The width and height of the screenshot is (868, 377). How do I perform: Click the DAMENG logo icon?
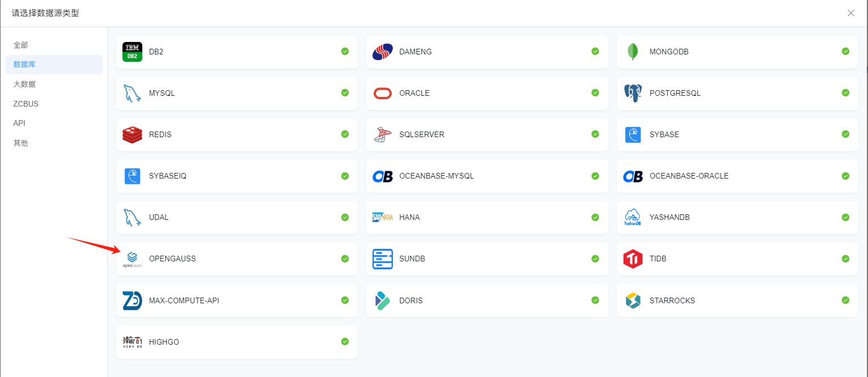coord(383,52)
